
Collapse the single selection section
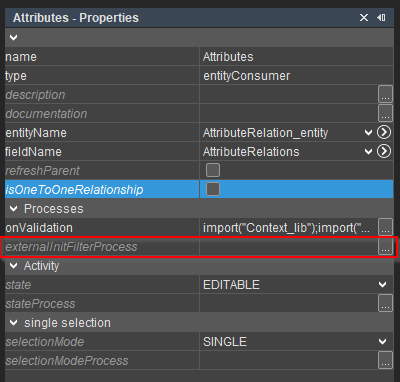coord(13,323)
